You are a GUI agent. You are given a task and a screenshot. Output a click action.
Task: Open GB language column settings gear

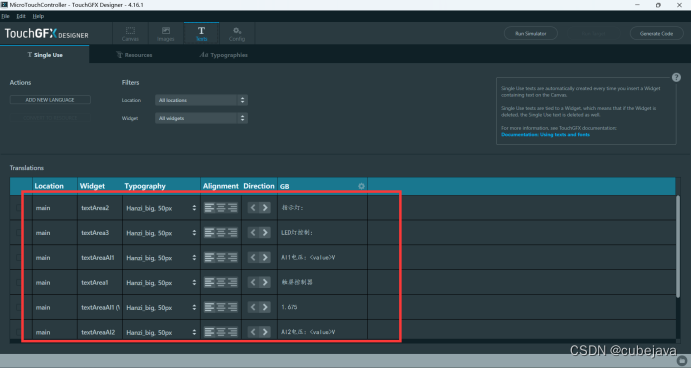coord(361,186)
